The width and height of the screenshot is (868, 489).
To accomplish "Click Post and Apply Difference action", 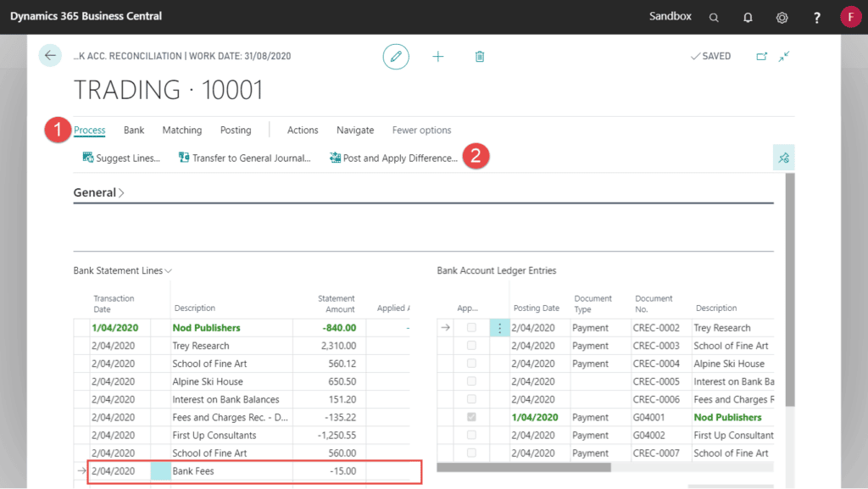I will point(392,158).
